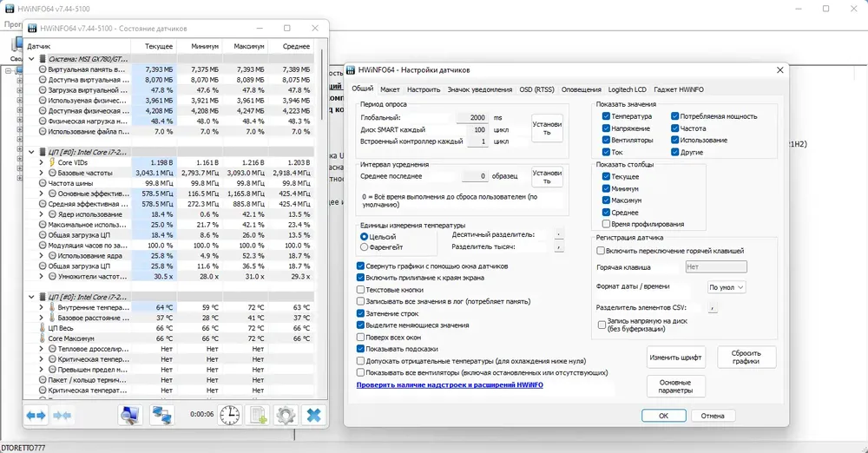Click Установить button for averaging interval
The height and width of the screenshot is (453, 868).
(x=547, y=177)
